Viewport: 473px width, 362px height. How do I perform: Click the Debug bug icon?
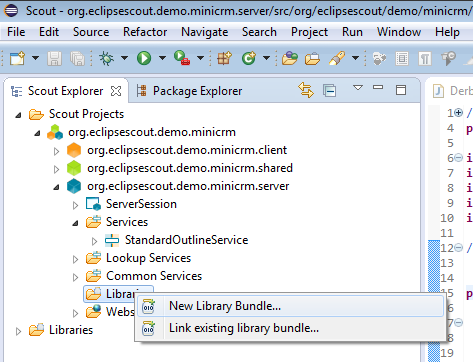coord(106,58)
